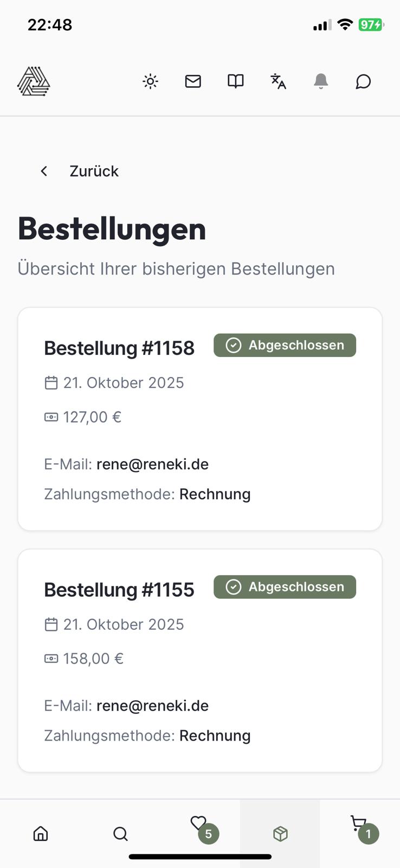Go to the Home tab
The image size is (400, 868).
[41, 833]
